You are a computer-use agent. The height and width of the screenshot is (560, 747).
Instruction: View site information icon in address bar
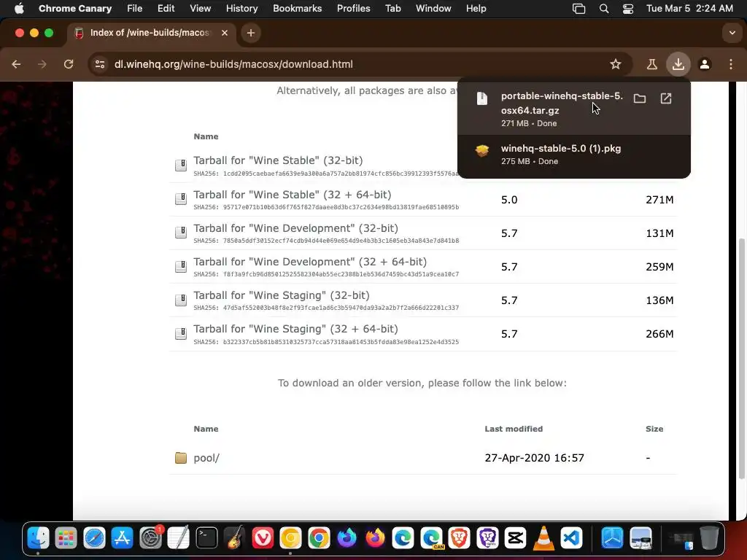click(x=99, y=64)
